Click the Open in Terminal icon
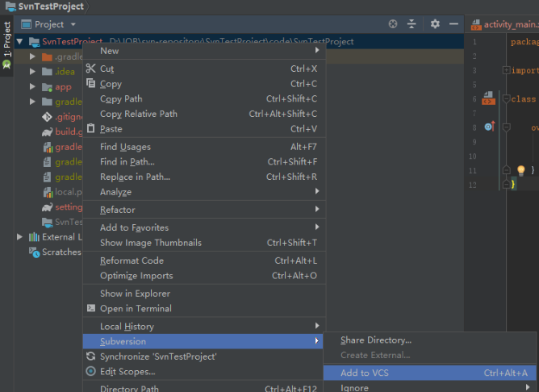Viewport: 539px width, 392px height. pyautogui.click(x=90, y=308)
